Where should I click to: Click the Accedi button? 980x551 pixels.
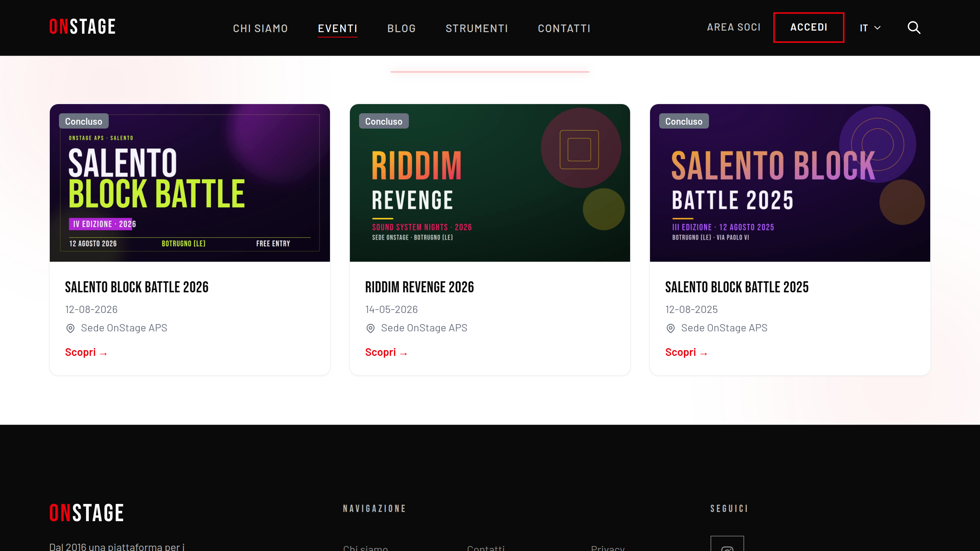(809, 27)
